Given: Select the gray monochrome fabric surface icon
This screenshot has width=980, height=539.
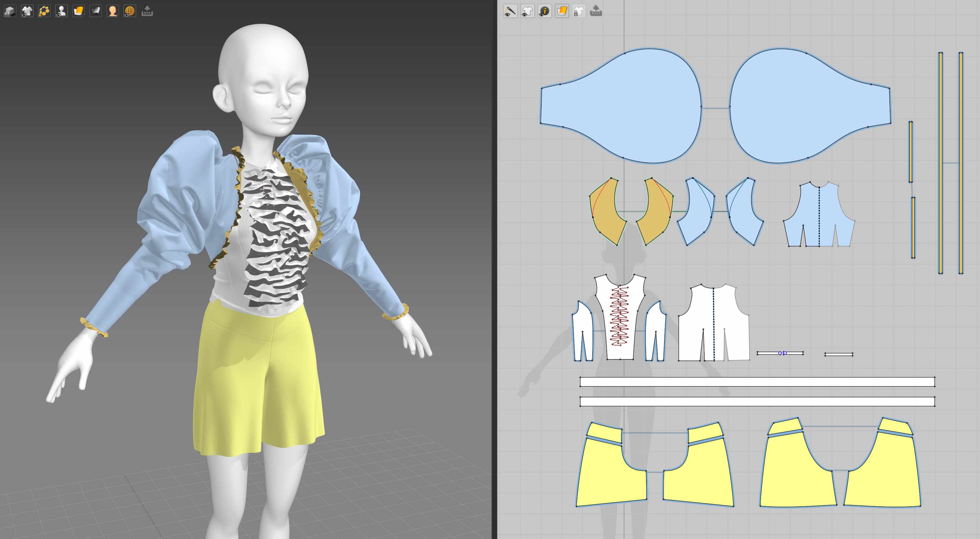Looking at the screenshot, I should [x=96, y=11].
